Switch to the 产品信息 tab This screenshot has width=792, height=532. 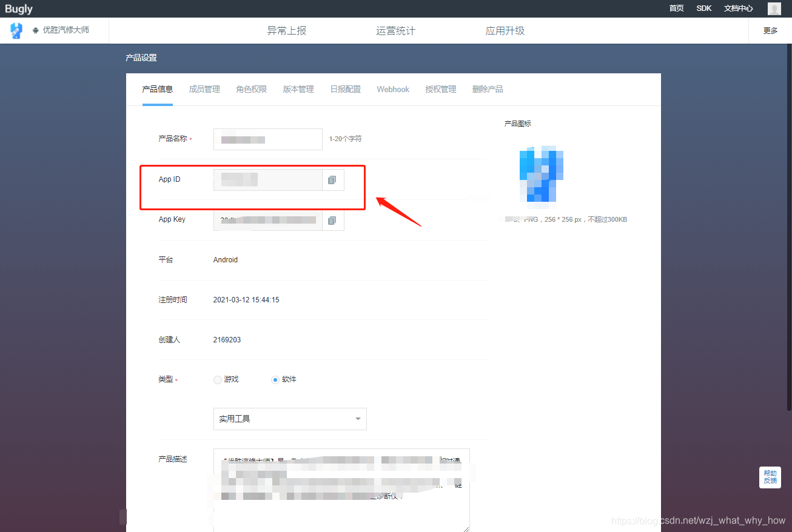[x=158, y=89]
